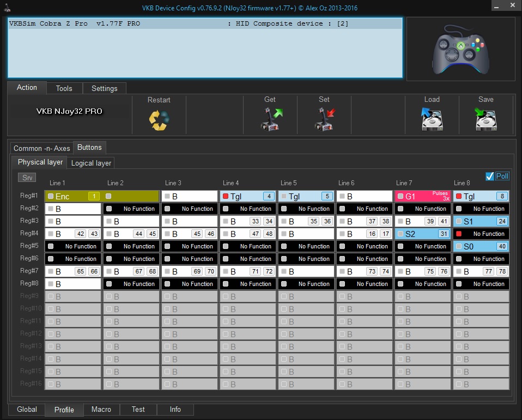
Task: Click indicator square on Reg#1 Line 7 G1
Action: [x=400, y=196]
